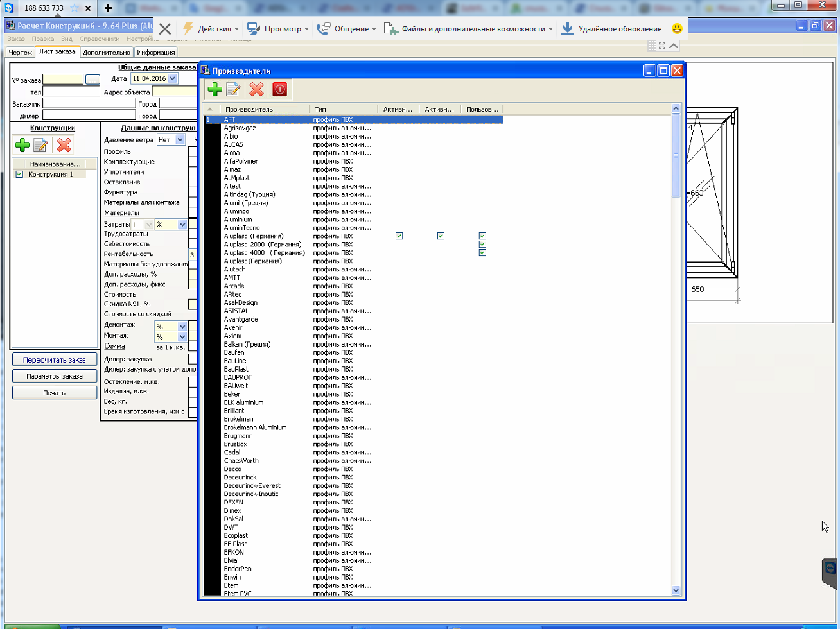Screen dimensions: 840x629
Task: Open Удалённое обновление in TeamViewer toolbar
Action: pos(612,29)
